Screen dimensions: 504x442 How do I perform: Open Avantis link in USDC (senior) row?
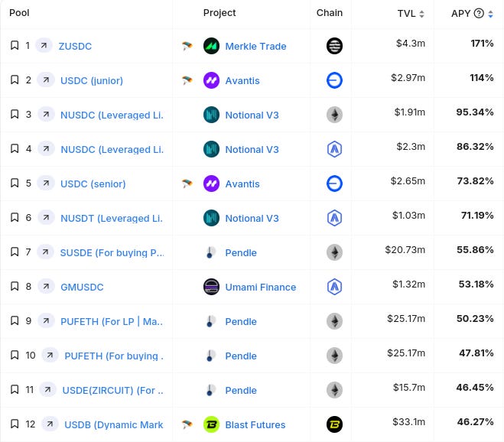tap(242, 184)
